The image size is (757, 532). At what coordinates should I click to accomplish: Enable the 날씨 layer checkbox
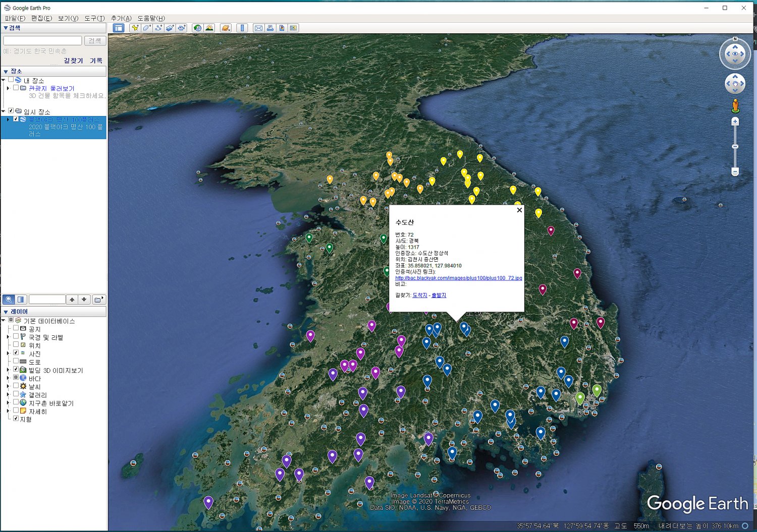click(16, 386)
